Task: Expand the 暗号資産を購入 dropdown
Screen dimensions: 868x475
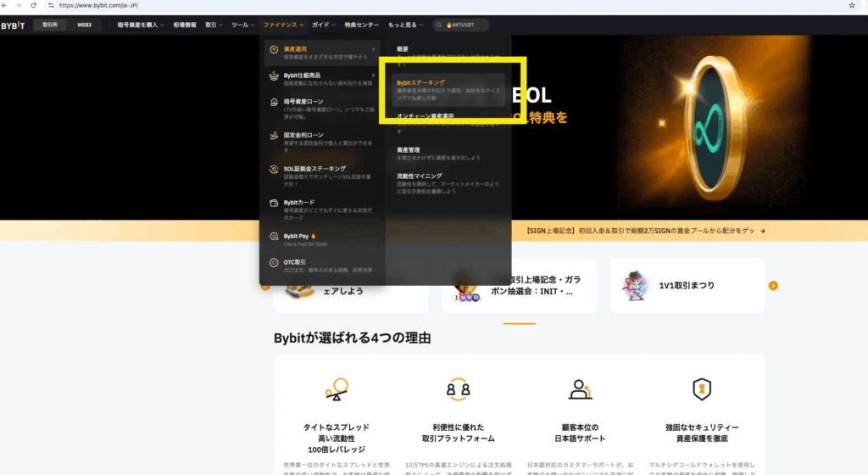Action: tap(141, 25)
